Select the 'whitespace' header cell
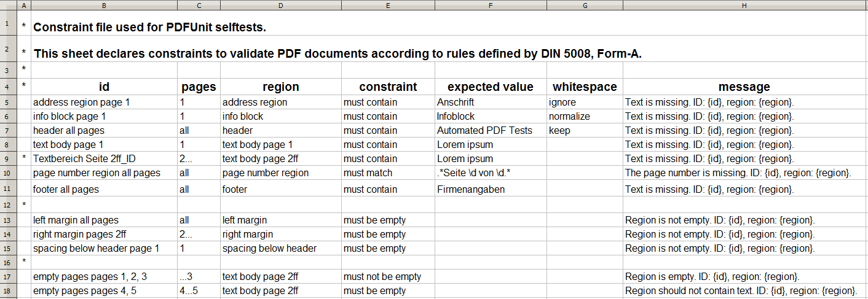868x299 pixels. pos(584,87)
